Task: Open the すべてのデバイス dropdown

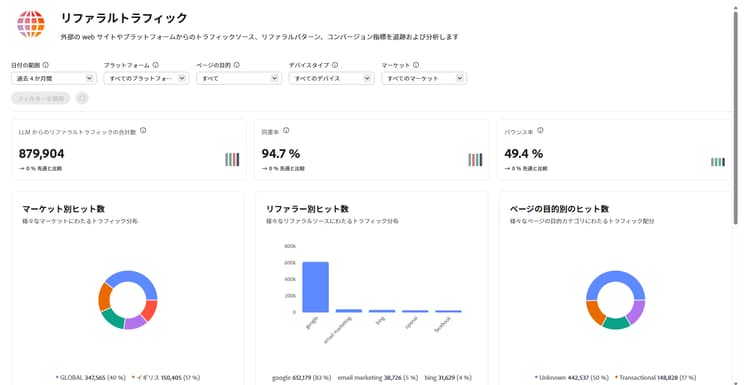Action: coord(331,78)
